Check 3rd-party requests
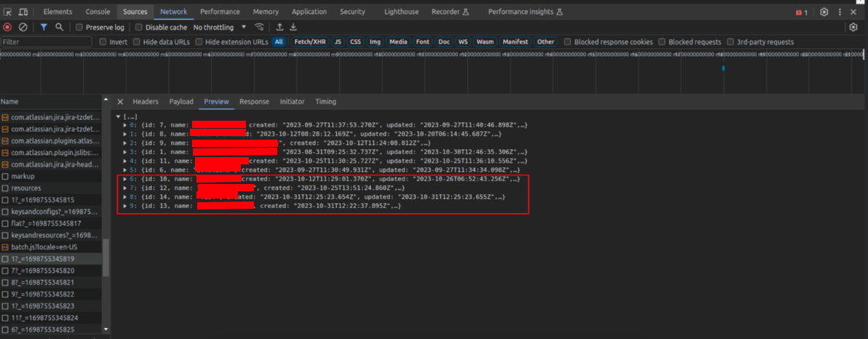 (x=730, y=42)
